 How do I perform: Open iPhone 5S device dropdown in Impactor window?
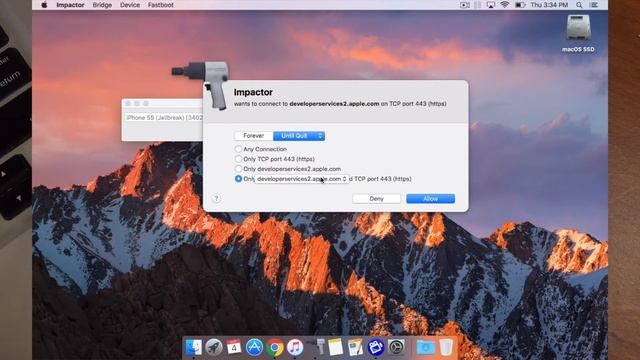click(164, 118)
